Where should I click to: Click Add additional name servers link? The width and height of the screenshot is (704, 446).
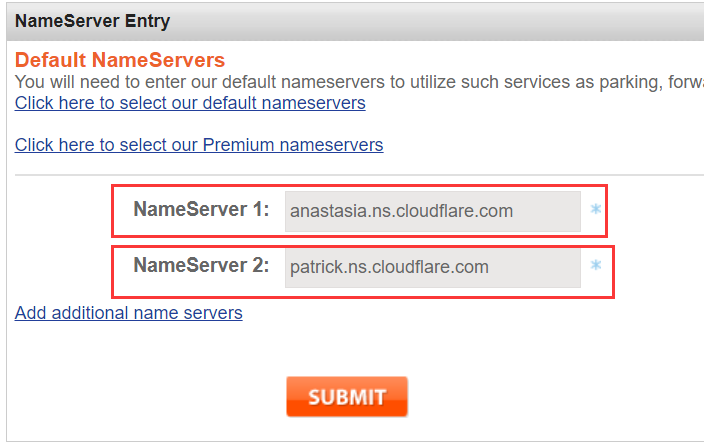tap(128, 313)
